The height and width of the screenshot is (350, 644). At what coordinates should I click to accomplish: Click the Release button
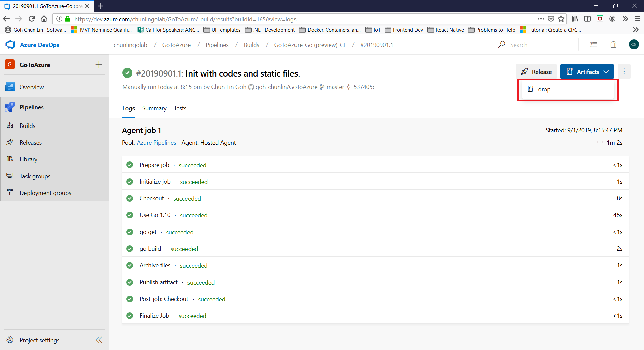(x=536, y=72)
